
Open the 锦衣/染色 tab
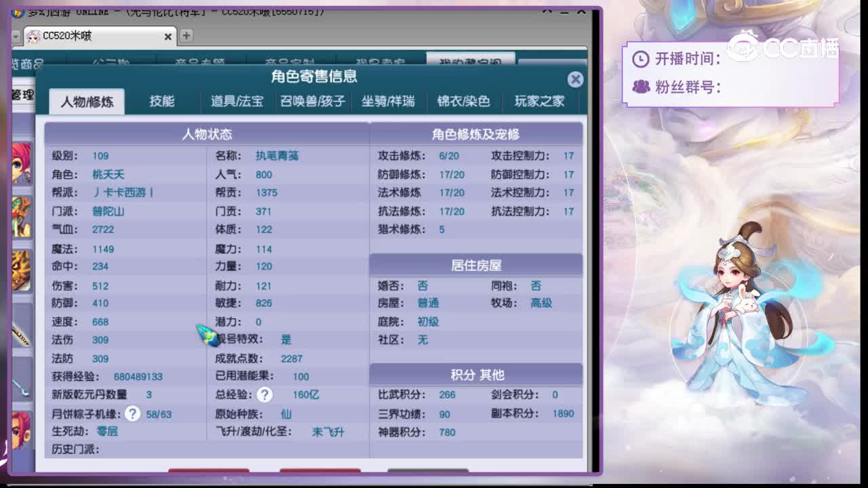(x=463, y=101)
